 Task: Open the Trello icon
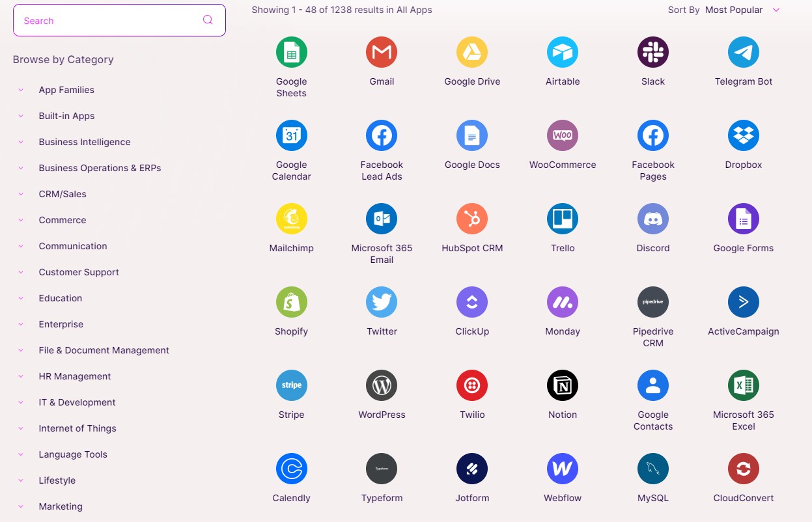(563, 219)
